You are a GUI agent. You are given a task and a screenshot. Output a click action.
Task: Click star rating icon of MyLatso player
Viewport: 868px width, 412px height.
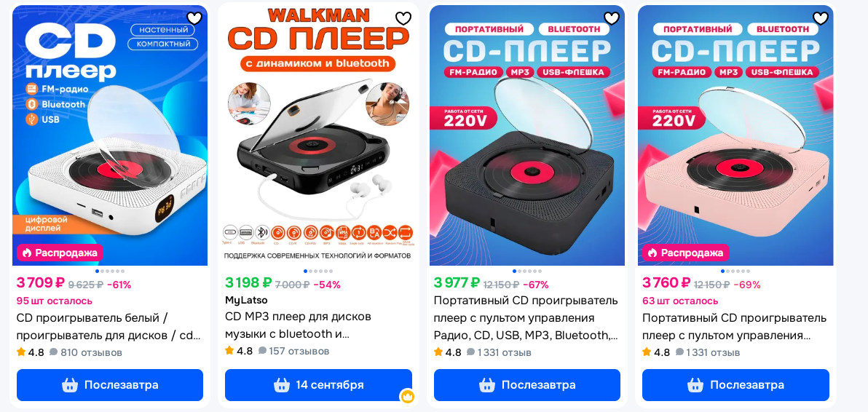coord(229,351)
